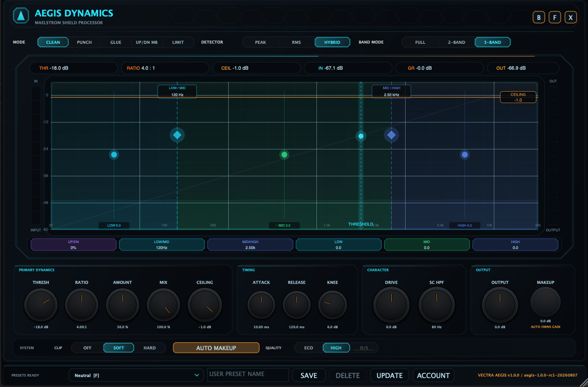Click the CEILING knob
Viewport: 588px width, 387px height.
click(x=204, y=305)
